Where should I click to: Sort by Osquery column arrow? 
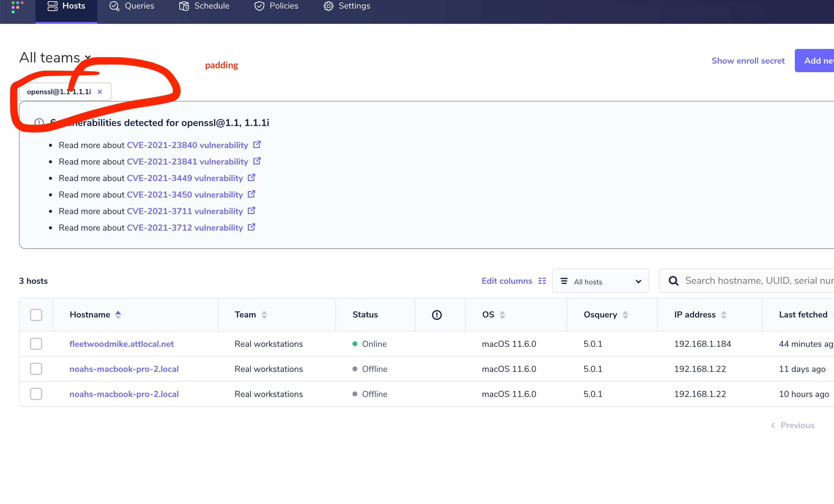point(625,315)
